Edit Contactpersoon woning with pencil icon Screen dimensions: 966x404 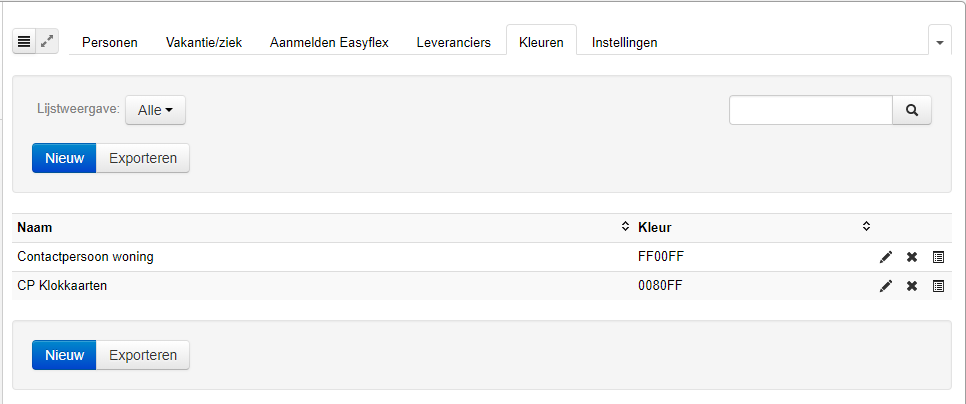coord(886,257)
